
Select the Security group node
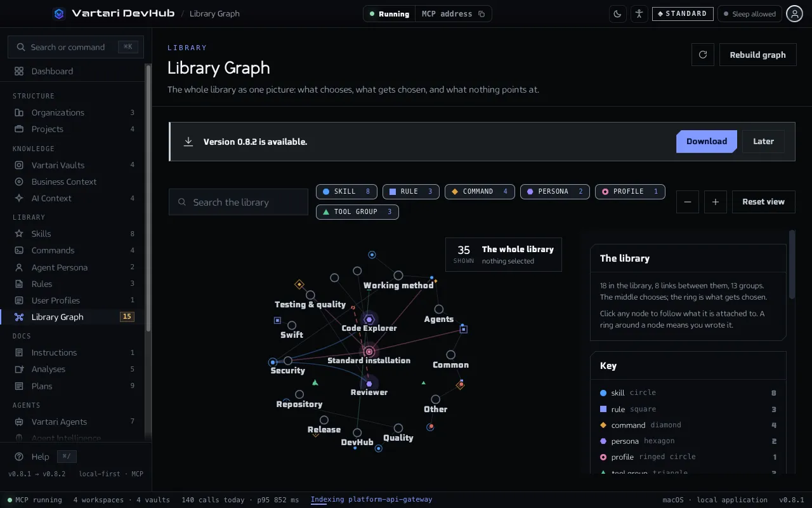coord(288,361)
